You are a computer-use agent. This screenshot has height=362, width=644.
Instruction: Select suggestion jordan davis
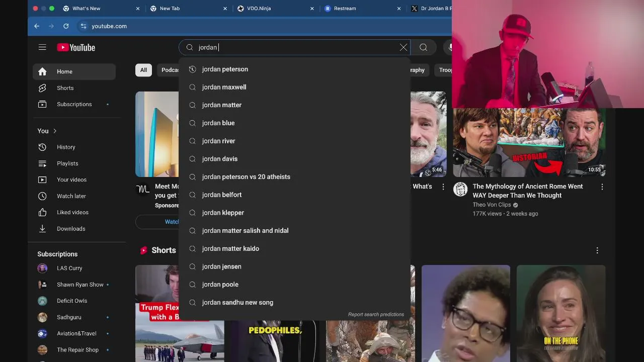point(294,159)
